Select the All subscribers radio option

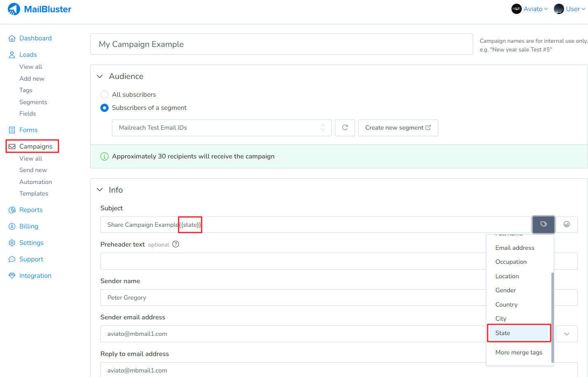click(105, 95)
